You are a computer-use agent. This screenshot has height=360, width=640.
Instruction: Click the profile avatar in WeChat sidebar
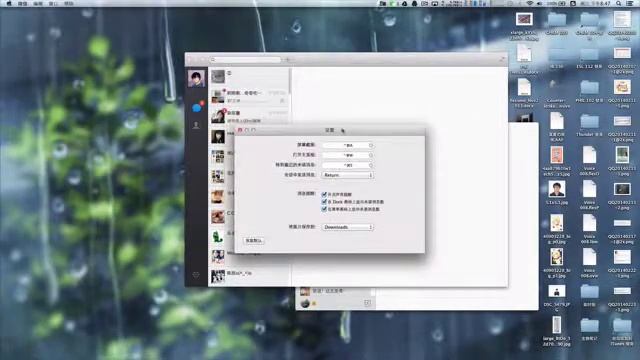click(196, 78)
